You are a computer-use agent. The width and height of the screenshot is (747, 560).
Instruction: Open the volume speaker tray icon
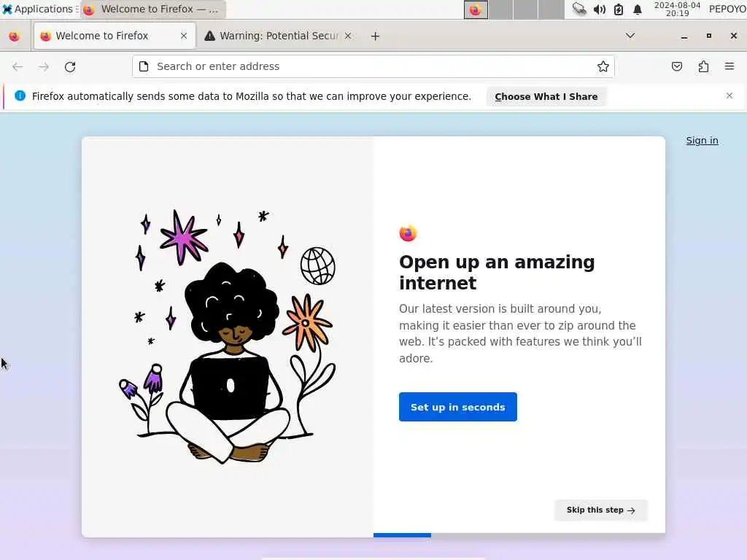[x=600, y=9]
